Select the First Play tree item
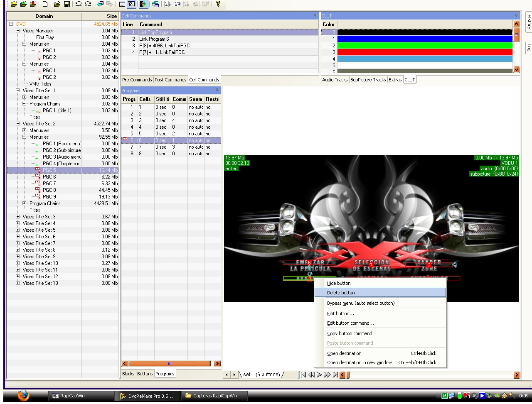Image resolution: width=532 pixels, height=404 pixels. click(x=45, y=37)
